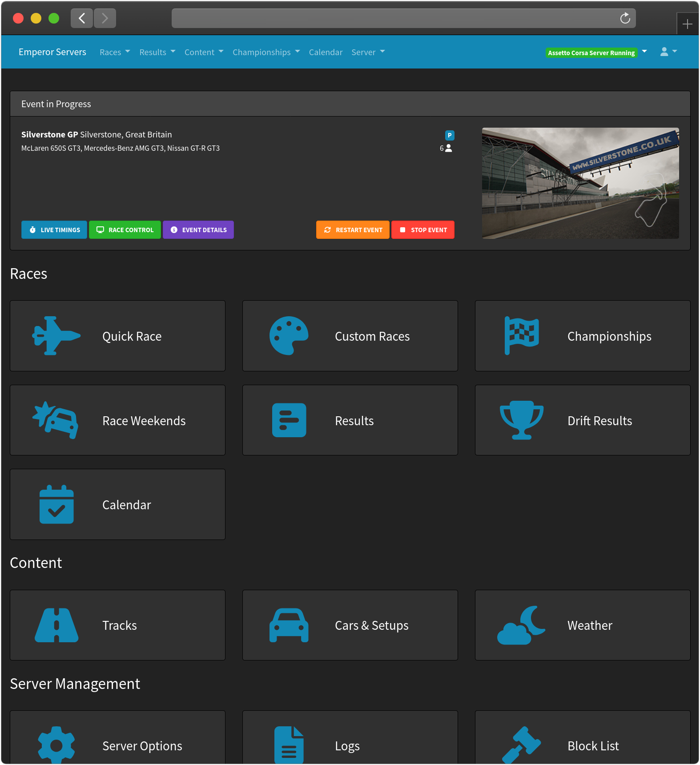This screenshot has height=765, width=700.
Task: Click the Race Weekends car crash icon
Action: coord(56,420)
